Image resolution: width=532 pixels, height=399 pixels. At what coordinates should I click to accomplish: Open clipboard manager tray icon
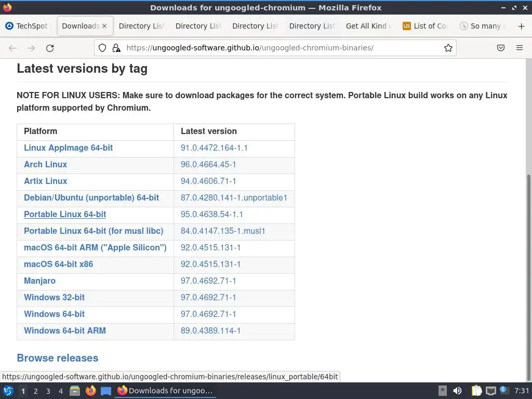476,391
